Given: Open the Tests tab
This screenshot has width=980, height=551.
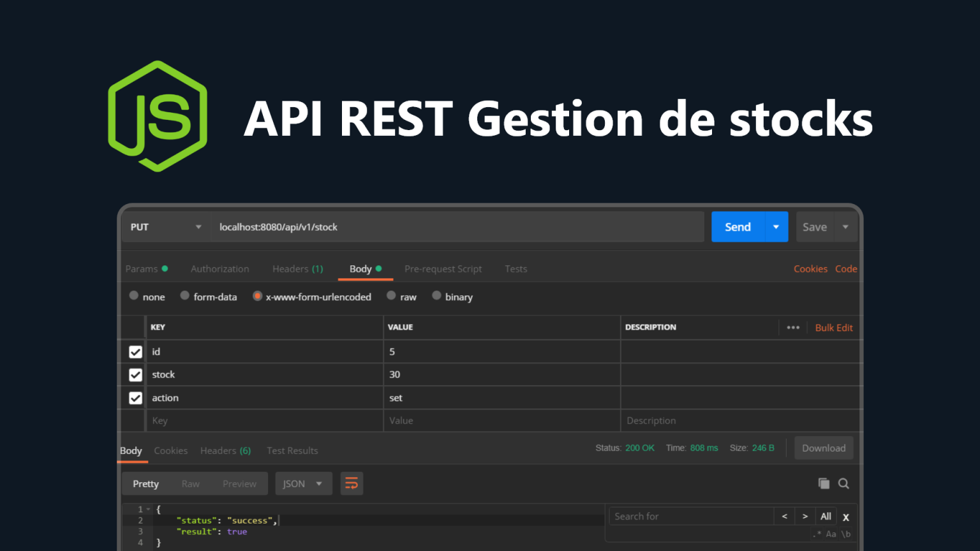Looking at the screenshot, I should tap(516, 269).
